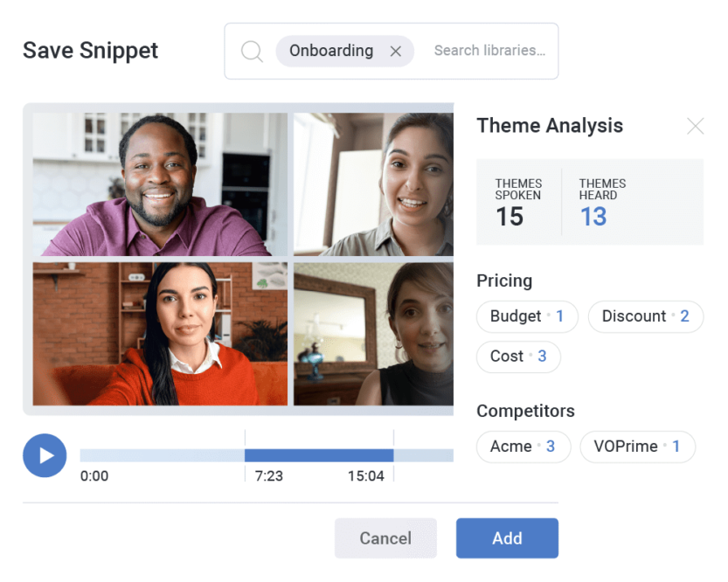Click the Add button
This screenshot has width=728, height=582.
[507, 538]
